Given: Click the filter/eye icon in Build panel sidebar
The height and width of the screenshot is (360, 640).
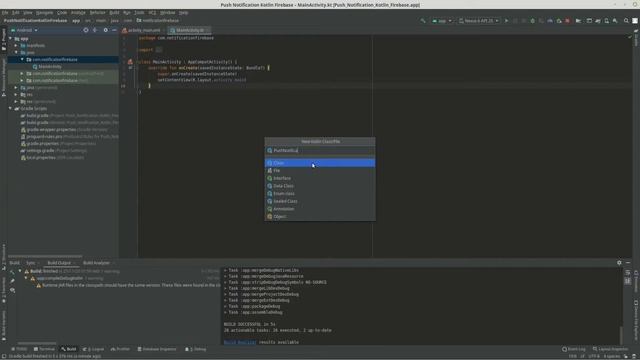Looking at the screenshot, I should [x=13, y=291].
